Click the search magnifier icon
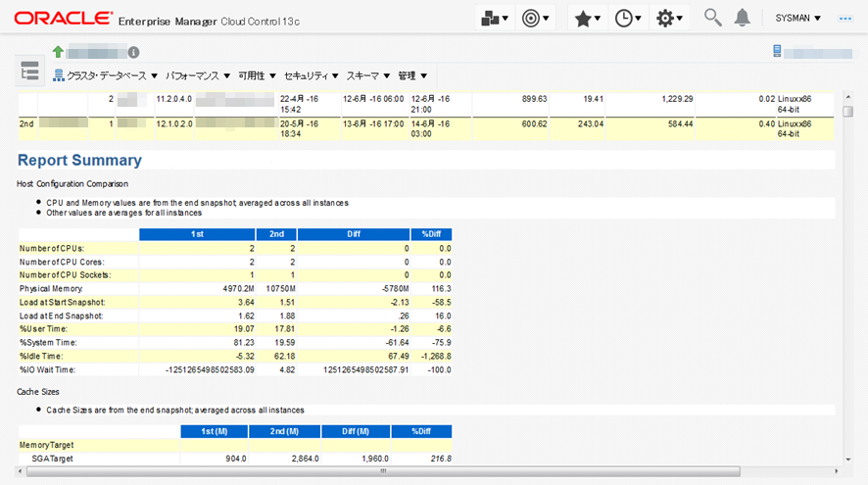The image size is (868, 485). coord(713,18)
